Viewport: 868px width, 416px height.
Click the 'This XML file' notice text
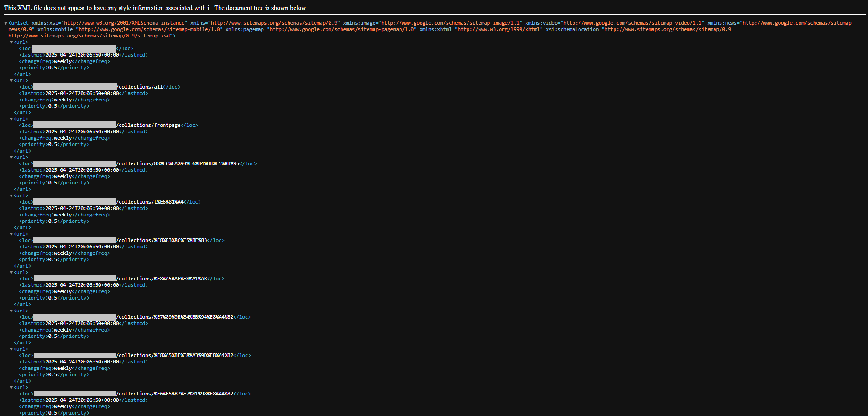(155, 8)
